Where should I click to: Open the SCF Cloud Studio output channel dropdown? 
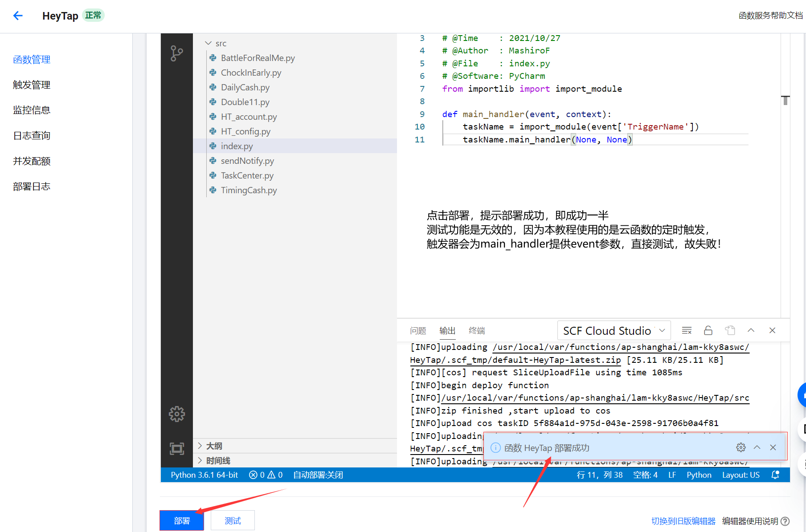[614, 331]
